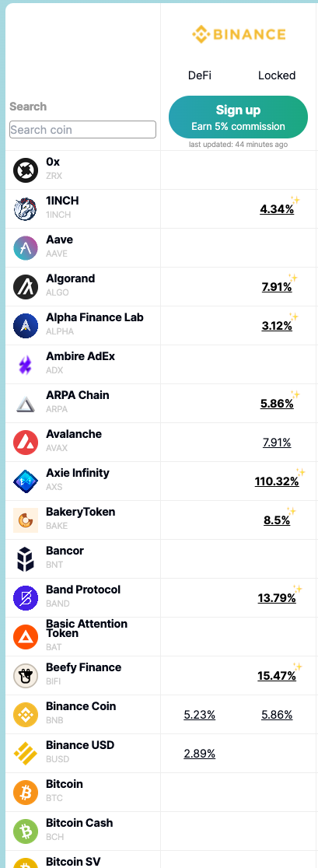Open the Band Protocol 13.79% rate link
The width and height of the screenshot is (318, 868).
(277, 598)
